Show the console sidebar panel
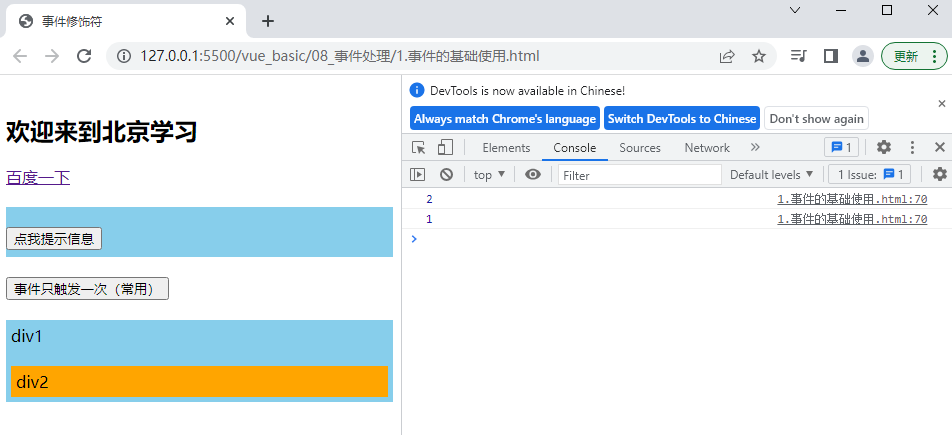The height and width of the screenshot is (435, 952). point(418,175)
